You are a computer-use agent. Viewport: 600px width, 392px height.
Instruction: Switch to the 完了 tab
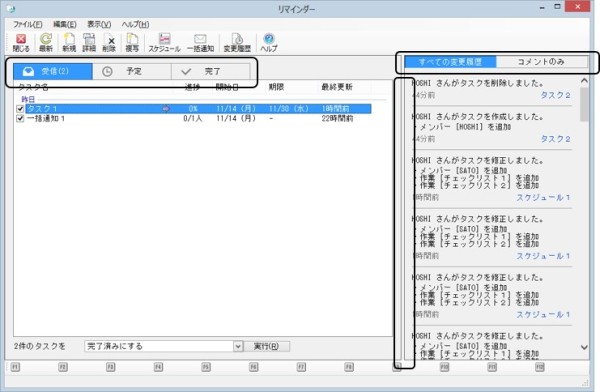tap(210, 71)
